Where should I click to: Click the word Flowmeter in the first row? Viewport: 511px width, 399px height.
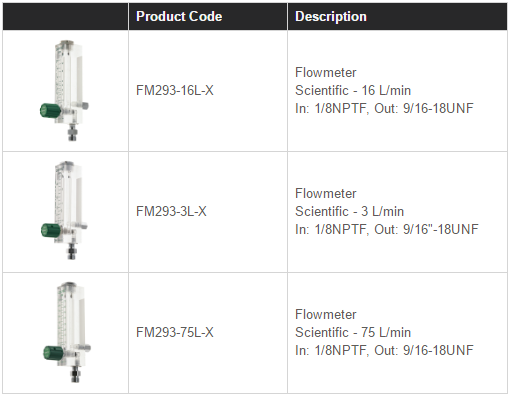326,72
